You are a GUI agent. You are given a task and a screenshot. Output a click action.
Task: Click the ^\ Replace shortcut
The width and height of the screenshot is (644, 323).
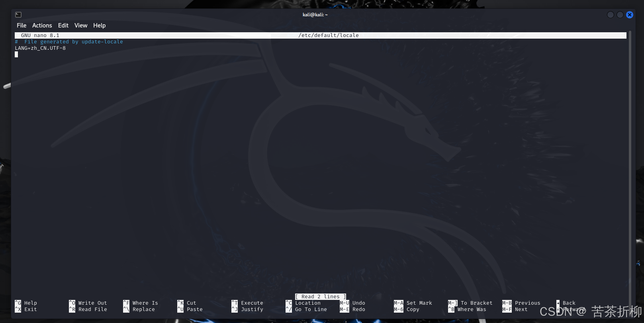(139, 309)
